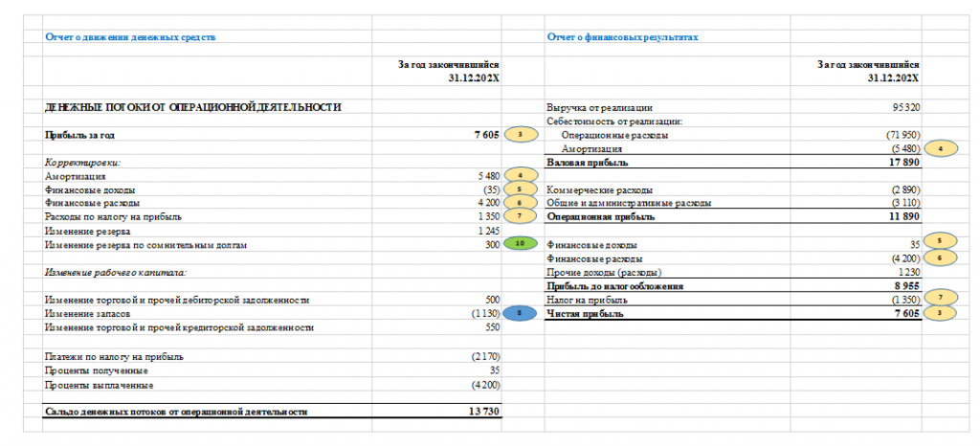Click the blue title Отчет о движении денежных средств
This screenshot has width=980, height=446.
click(x=130, y=37)
